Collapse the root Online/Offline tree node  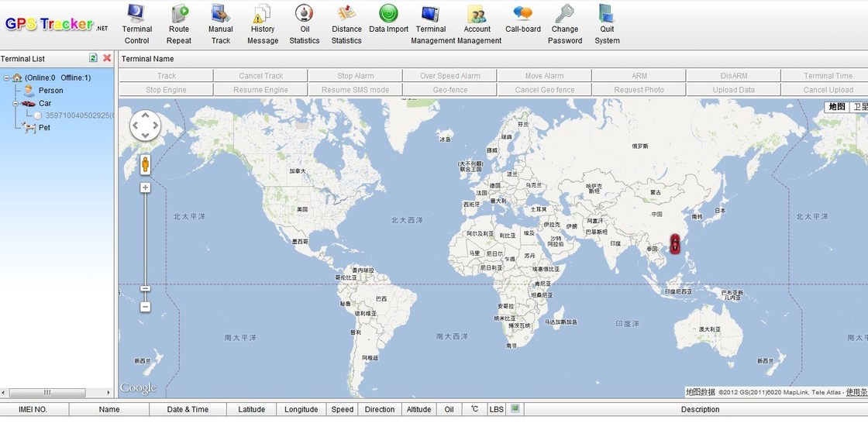[5, 77]
